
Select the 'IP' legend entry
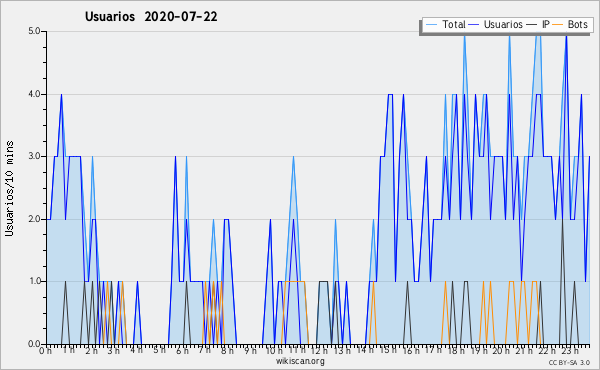coord(546,24)
